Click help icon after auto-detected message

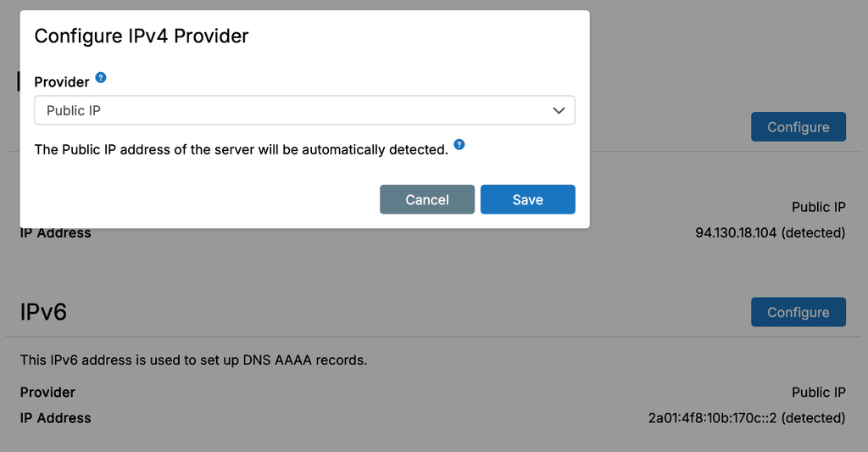click(x=459, y=145)
